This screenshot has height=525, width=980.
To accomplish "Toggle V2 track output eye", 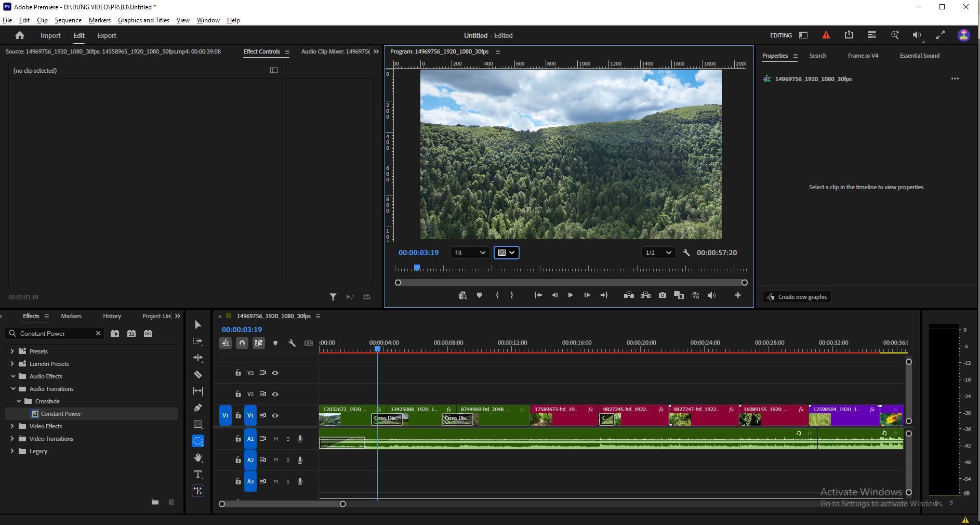I will pyautogui.click(x=275, y=394).
